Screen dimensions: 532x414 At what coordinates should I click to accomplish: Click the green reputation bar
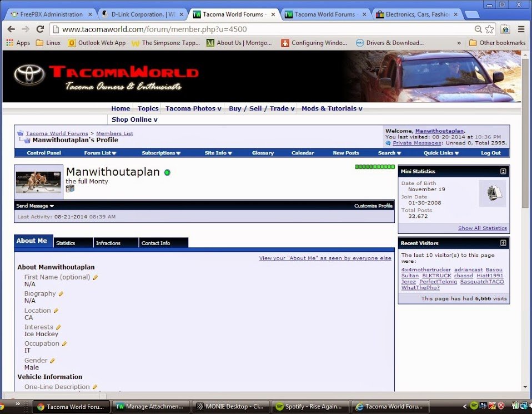pos(375,167)
